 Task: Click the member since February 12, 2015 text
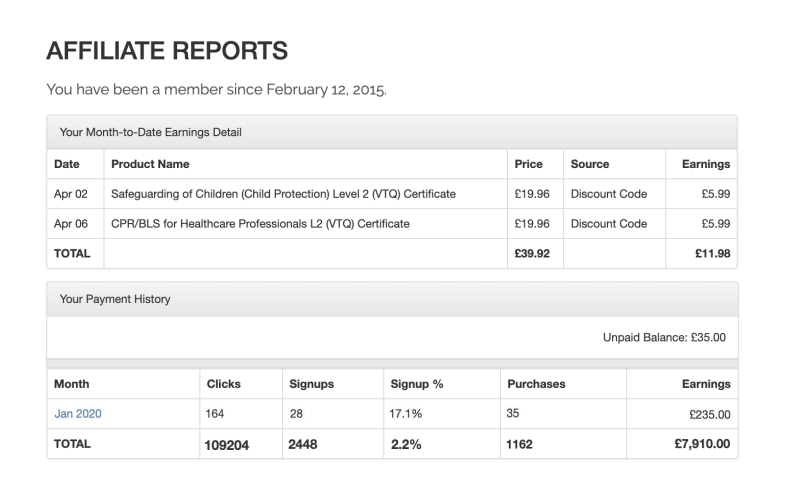216,90
